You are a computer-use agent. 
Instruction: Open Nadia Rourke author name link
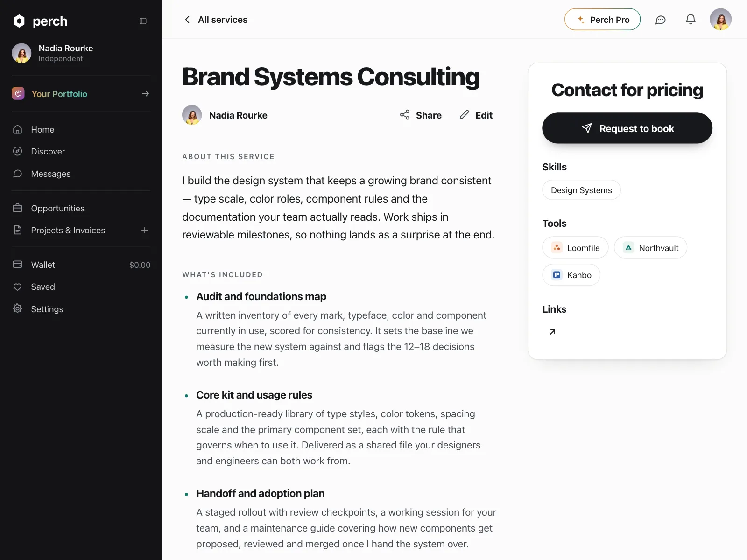pyautogui.click(x=238, y=115)
